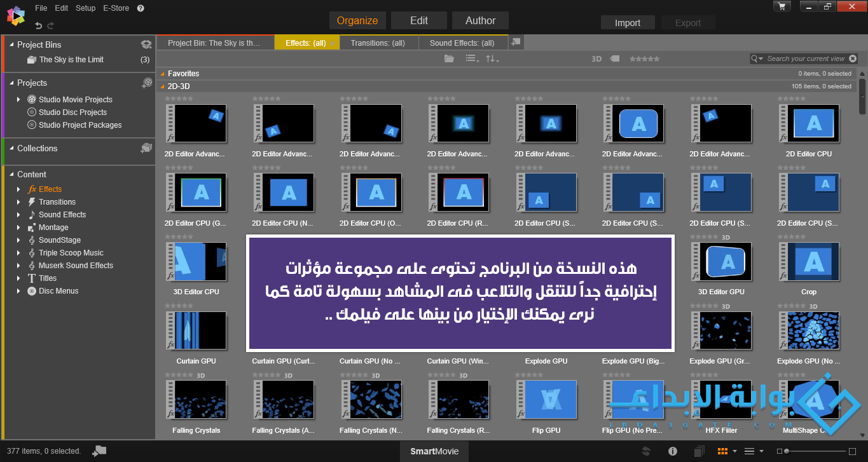
Task: Click the Import button
Action: [628, 23]
